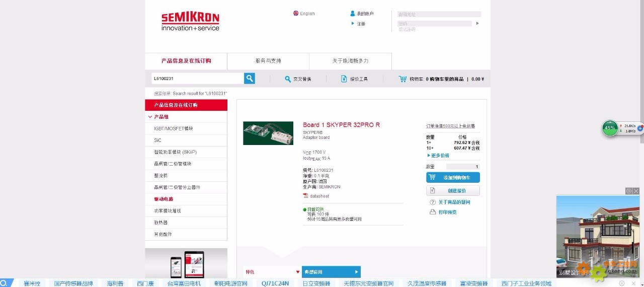
Task: Click the password login field
Action: click(x=435, y=24)
